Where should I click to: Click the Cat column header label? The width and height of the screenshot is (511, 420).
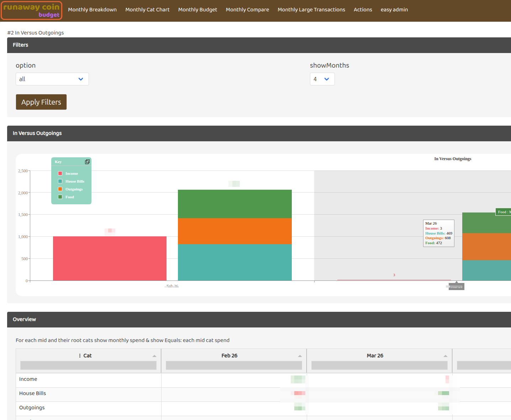coord(88,356)
